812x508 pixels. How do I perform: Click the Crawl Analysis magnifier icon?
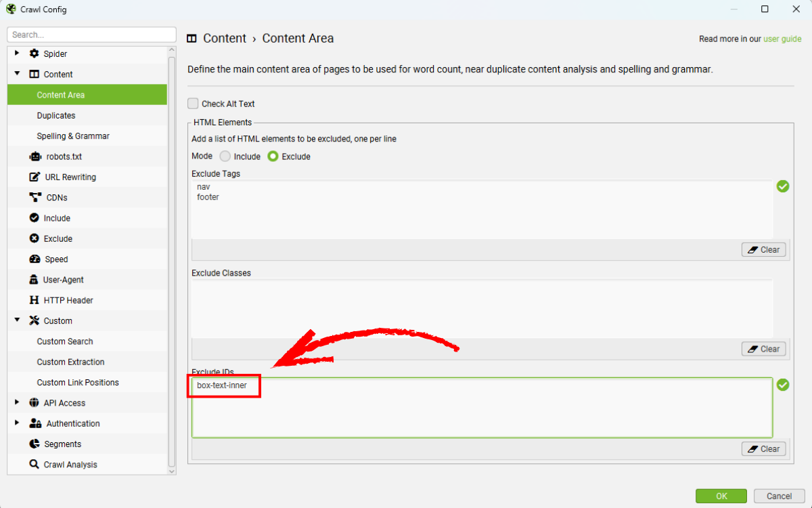click(x=35, y=465)
